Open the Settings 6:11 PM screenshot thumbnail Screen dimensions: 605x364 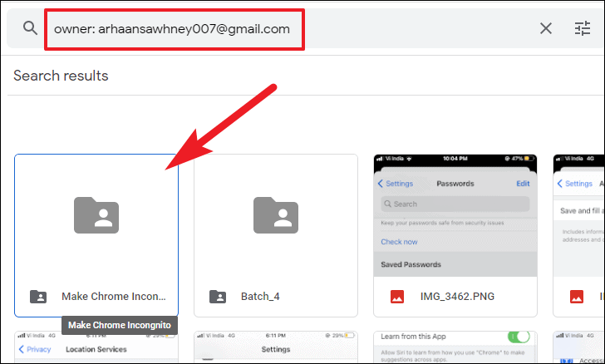coord(276,347)
